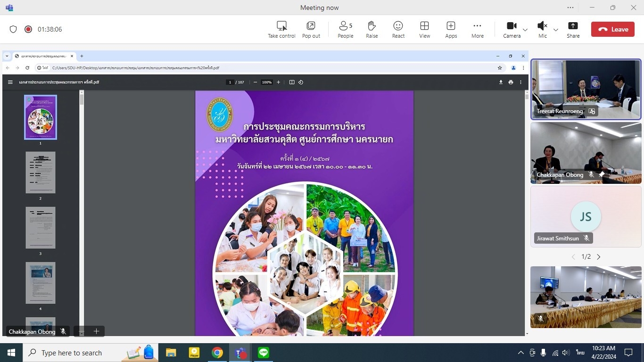Click the Share content button
This screenshot has height=362, width=644.
tap(573, 29)
